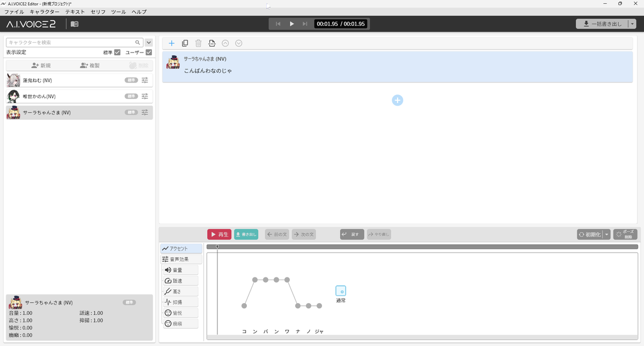This screenshot has height=346, width=644.
Task: Start playback with the header play button
Action: pos(292,24)
